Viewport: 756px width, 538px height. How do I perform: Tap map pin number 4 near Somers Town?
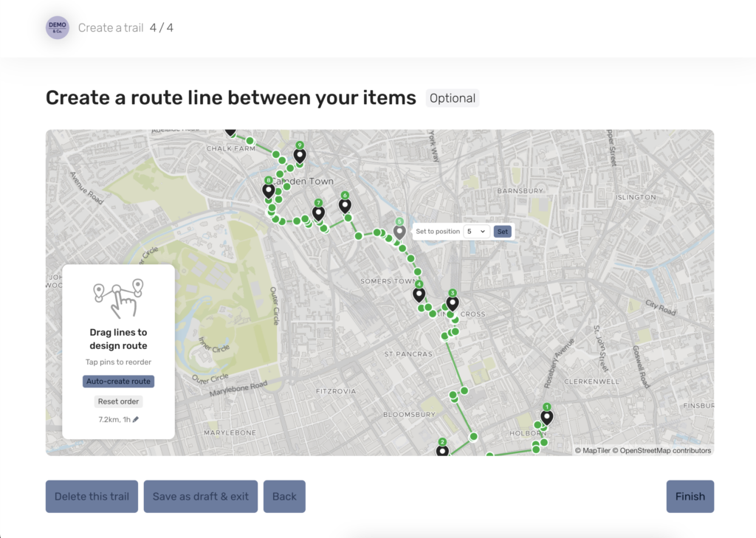pyautogui.click(x=419, y=294)
